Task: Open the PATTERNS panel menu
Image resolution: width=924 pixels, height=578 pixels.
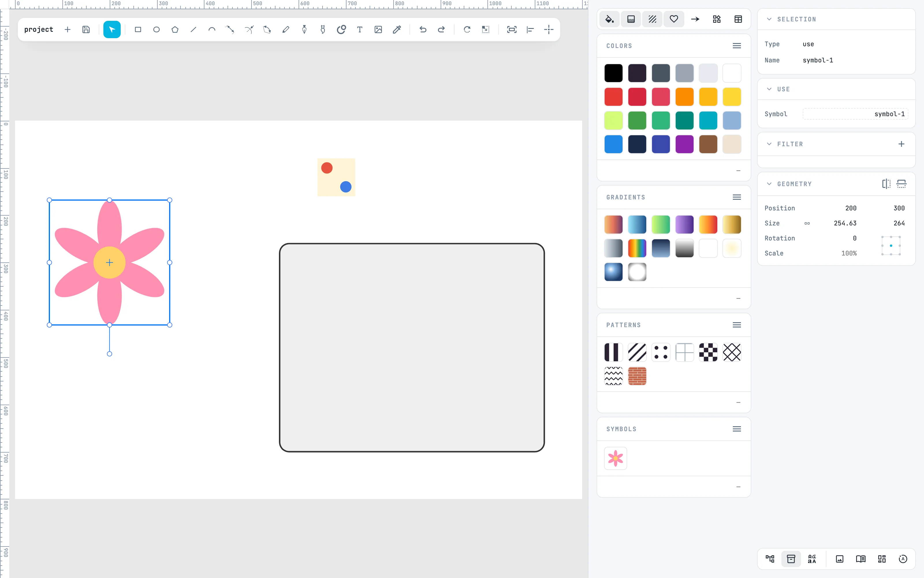Action: [x=737, y=325]
